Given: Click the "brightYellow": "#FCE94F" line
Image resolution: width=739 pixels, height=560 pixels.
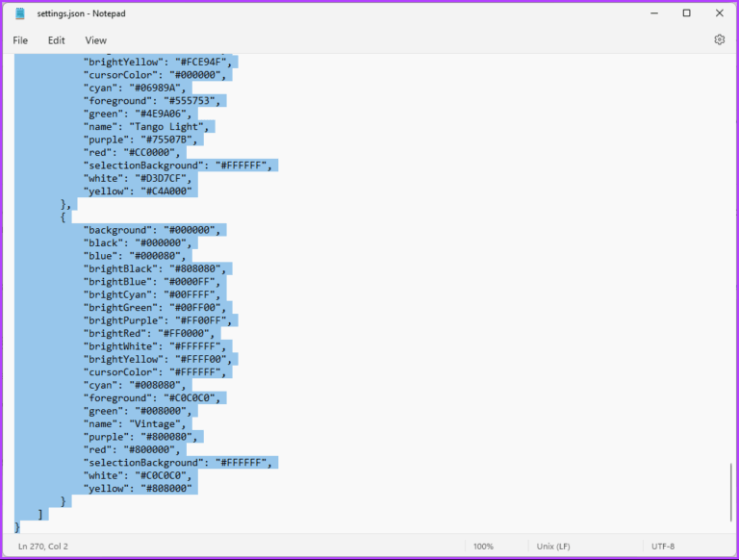Looking at the screenshot, I should (158, 63).
